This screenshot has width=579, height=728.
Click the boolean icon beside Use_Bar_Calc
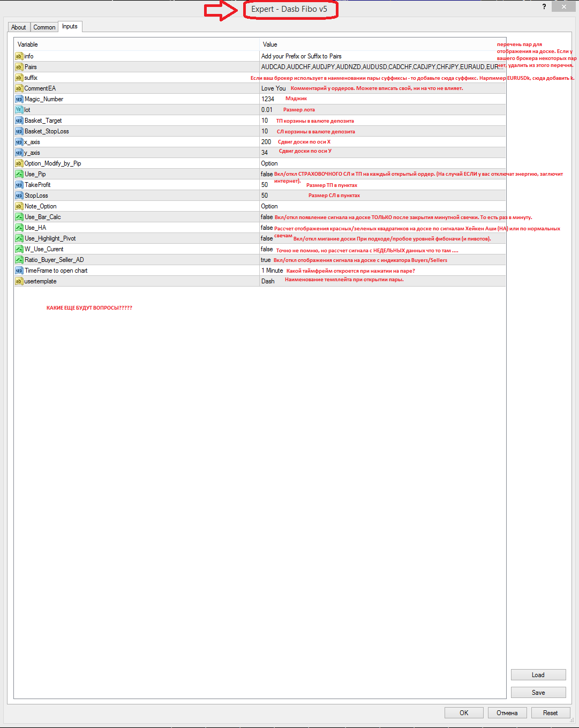click(19, 217)
